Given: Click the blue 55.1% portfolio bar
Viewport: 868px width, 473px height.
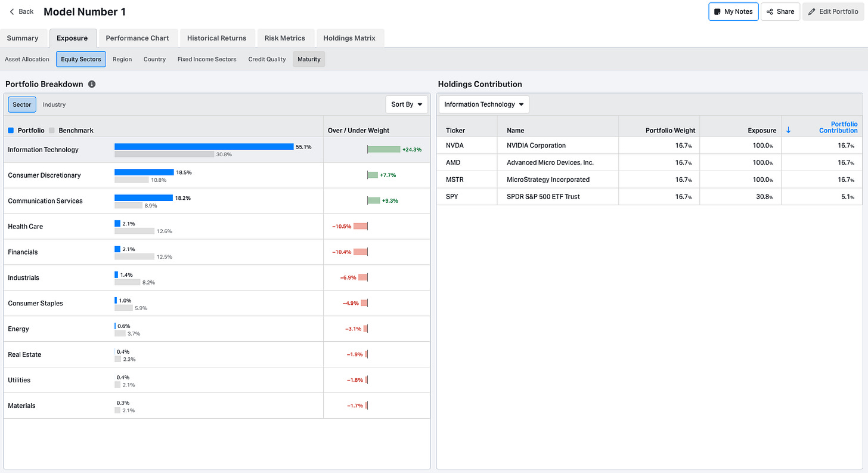Looking at the screenshot, I should pos(204,146).
